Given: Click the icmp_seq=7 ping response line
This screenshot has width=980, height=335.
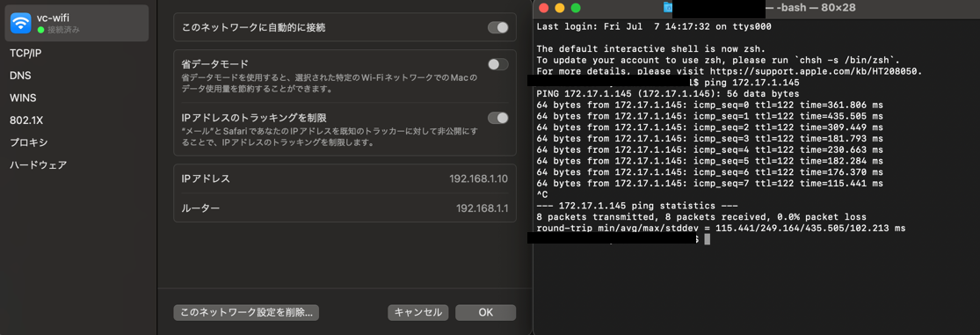Looking at the screenshot, I should click(x=709, y=184).
